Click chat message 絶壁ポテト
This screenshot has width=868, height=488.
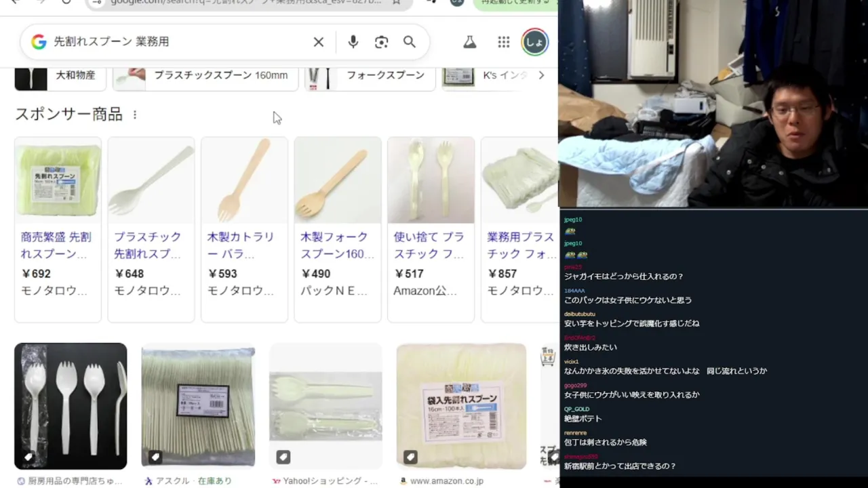[x=583, y=419]
